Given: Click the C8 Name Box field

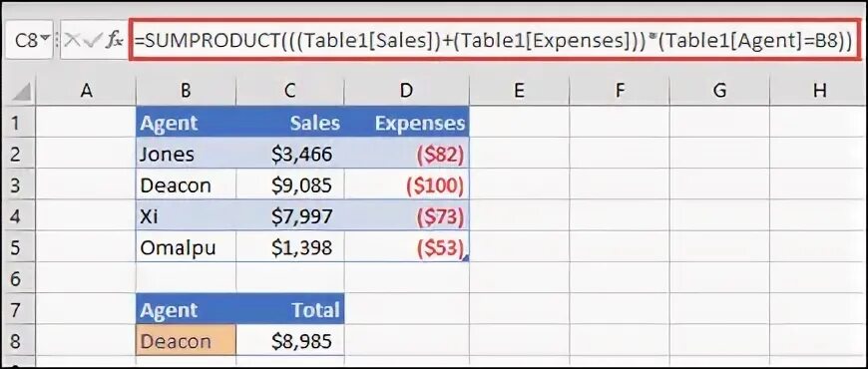Looking at the screenshot, I should [26, 40].
